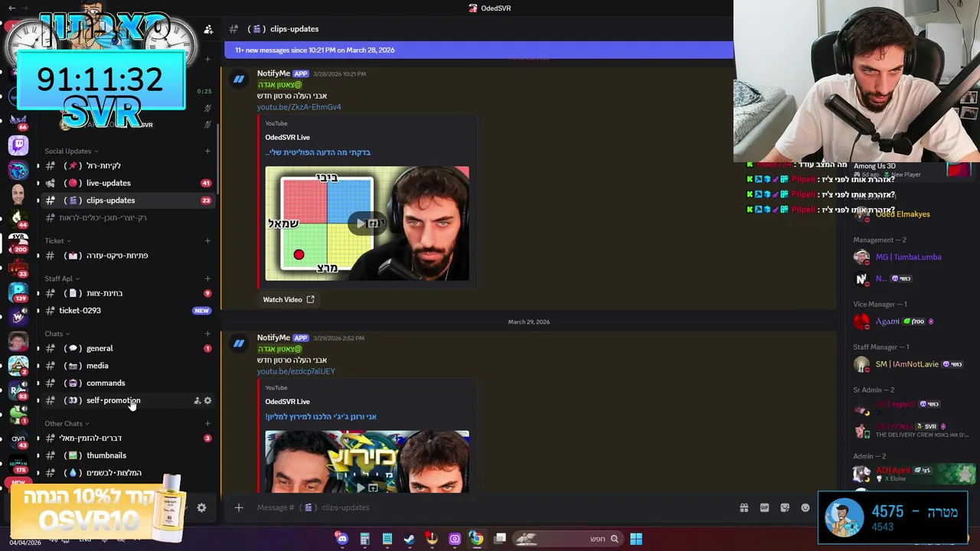Open the GIF picker
The height and width of the screenshot is (551, 980).
tap(764, 507)
